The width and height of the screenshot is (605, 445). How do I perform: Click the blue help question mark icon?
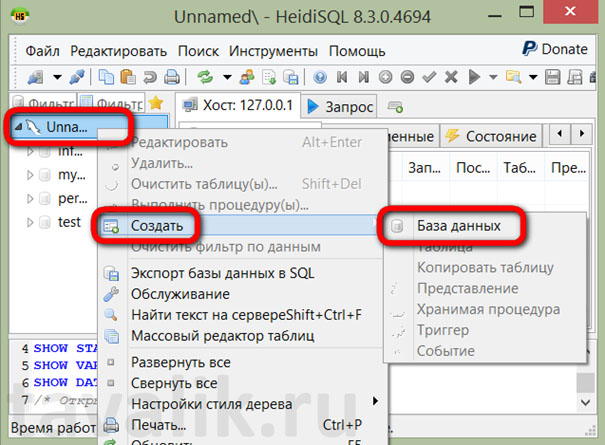(320, 77)
